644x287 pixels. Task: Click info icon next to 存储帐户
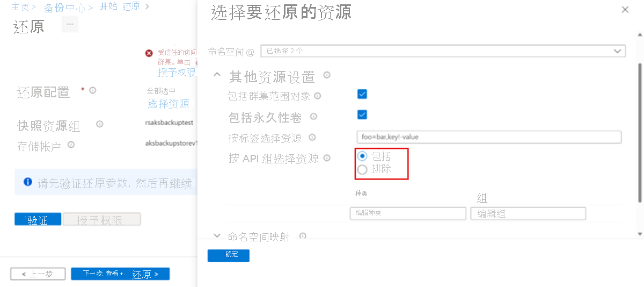(x=71, y=144)
